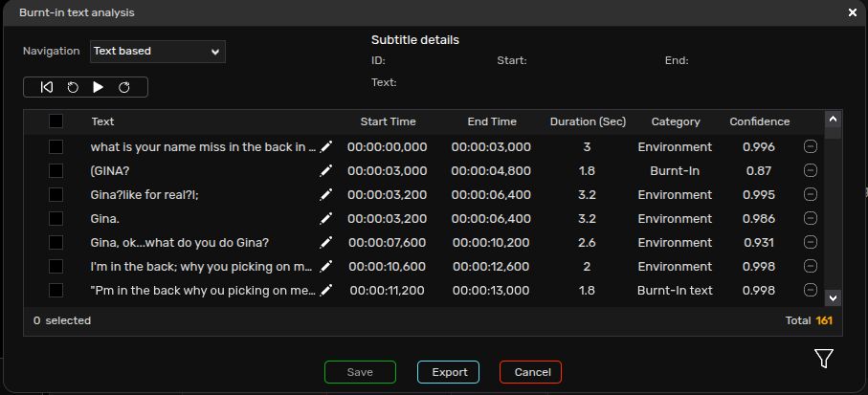
Task: Jump to first subtitle with skip-to-start icon
Action: tap(47, 87)
